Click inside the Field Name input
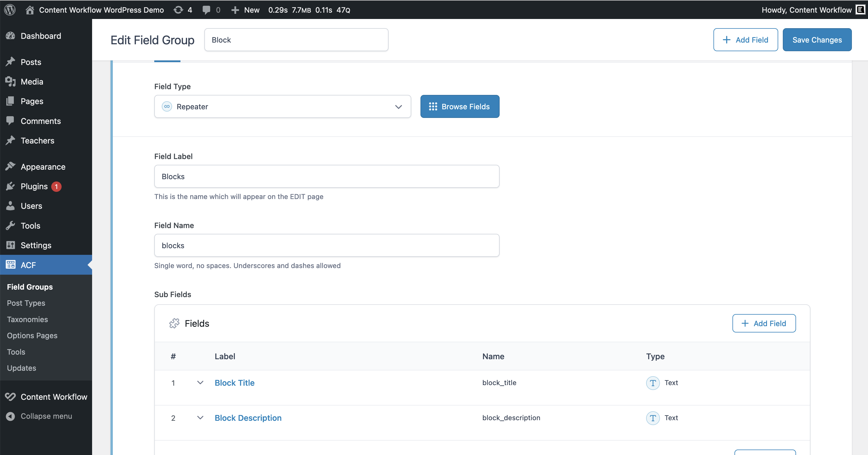Screen dimensions: 868x455 [x=327, y=245]
